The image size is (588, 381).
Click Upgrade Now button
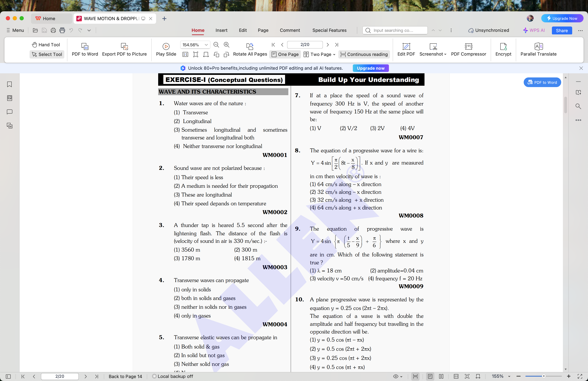(x=562, y=18)
